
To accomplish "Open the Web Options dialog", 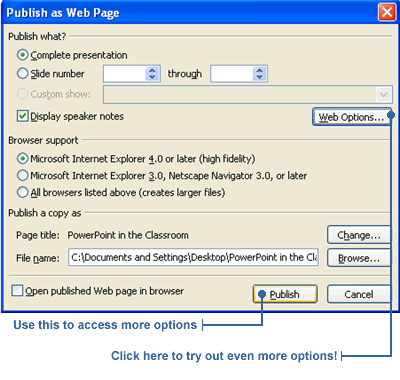I will 352,117.
